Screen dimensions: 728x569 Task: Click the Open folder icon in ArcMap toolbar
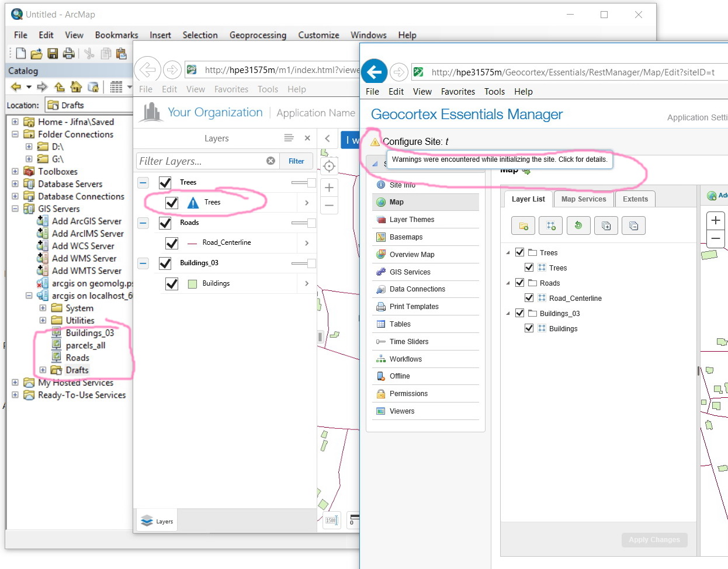click(36, 54)
